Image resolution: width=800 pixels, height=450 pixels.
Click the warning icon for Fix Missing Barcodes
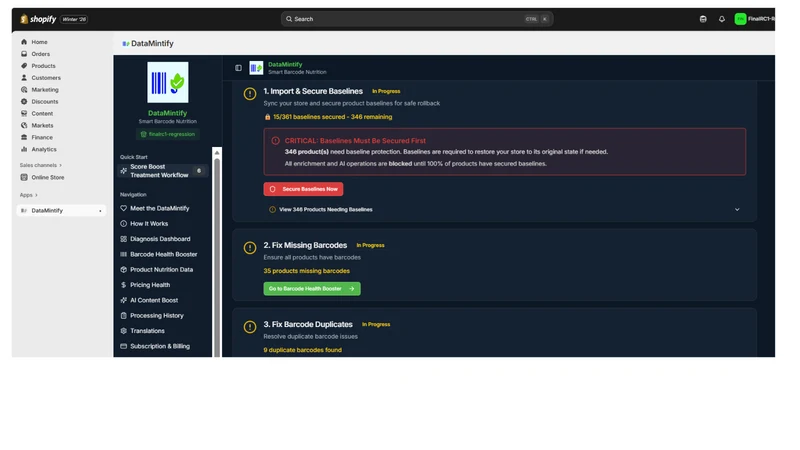[249, 248]
